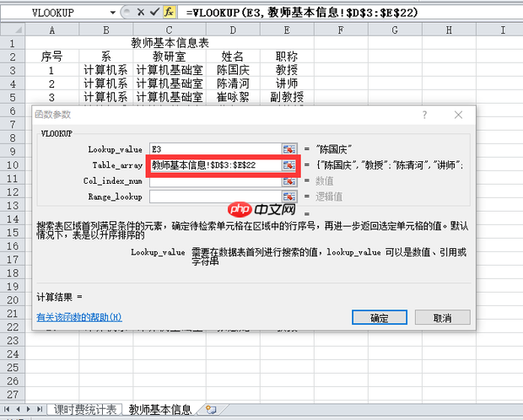Insert new worksheet tab icon
The width and height of the screenshot is (523, 420).
tap(211, 409)
